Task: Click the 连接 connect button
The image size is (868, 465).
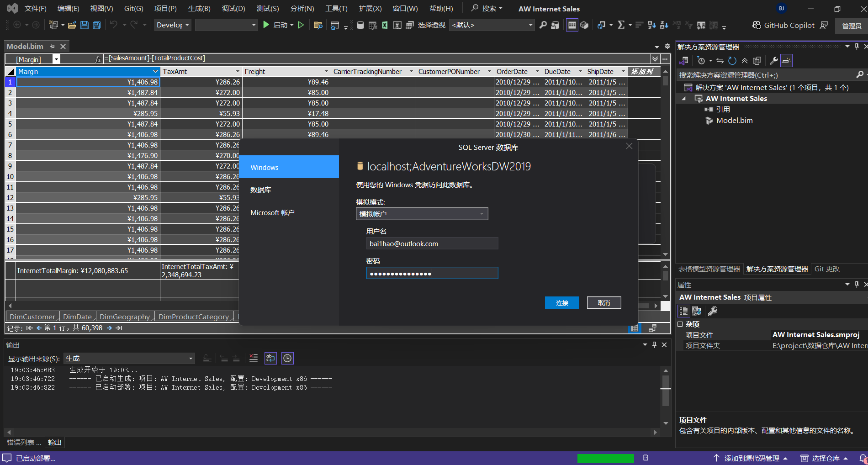Action: (x=562, y=303)
